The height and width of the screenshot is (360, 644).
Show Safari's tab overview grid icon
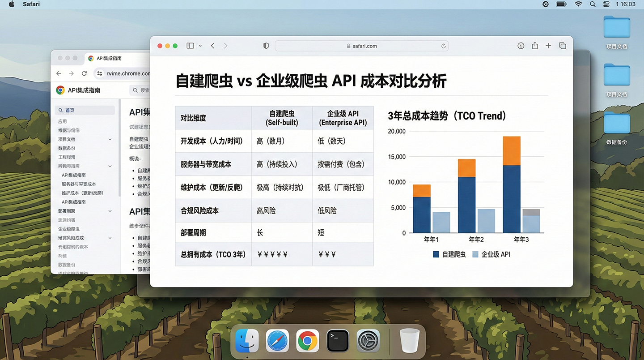(x=562, y=45)
